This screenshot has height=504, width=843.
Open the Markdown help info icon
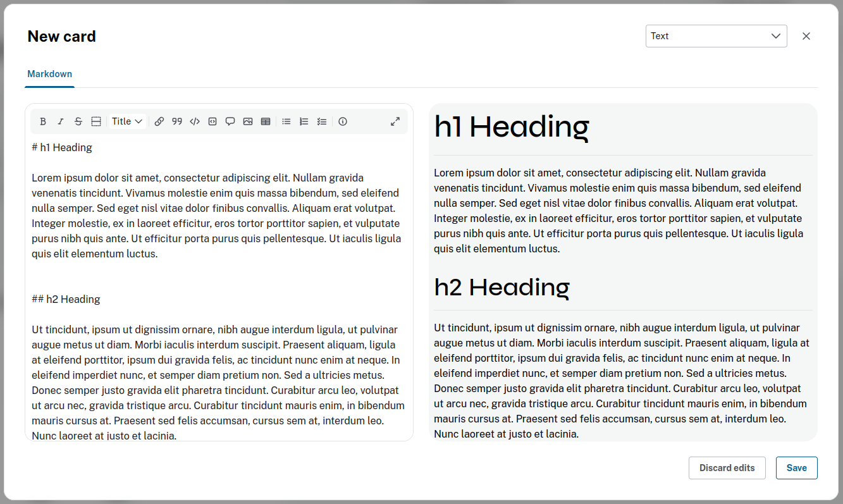point(343,121)
